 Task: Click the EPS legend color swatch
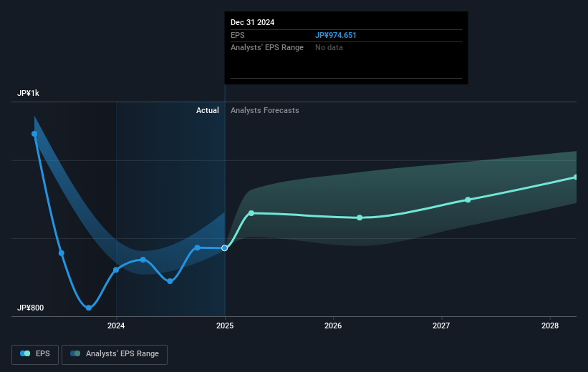tap(25, 353)
